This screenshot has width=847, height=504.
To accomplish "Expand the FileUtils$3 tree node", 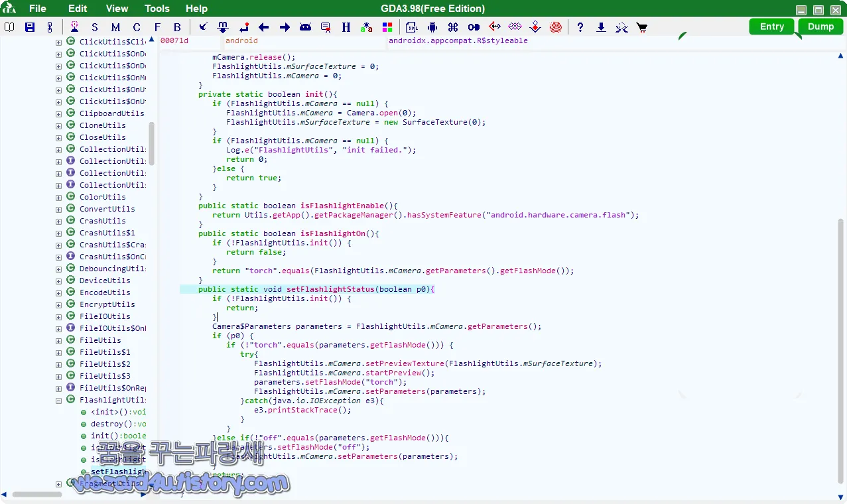I will point(58,376).
